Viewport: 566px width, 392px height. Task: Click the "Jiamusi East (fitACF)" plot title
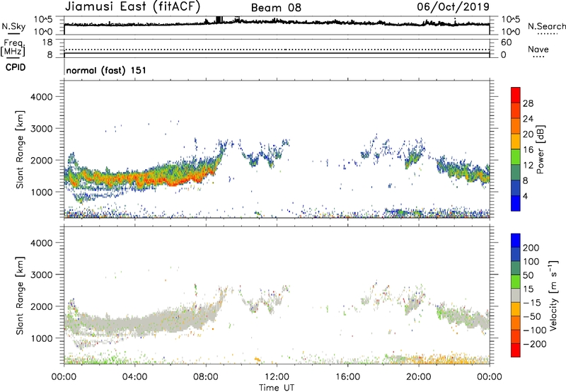coord(132,6)
